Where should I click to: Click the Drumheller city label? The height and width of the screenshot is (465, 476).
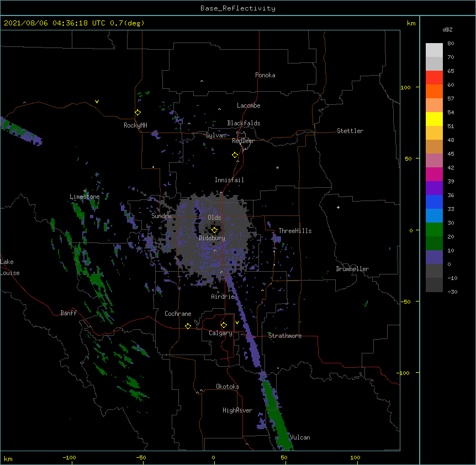tap(352, 269)
